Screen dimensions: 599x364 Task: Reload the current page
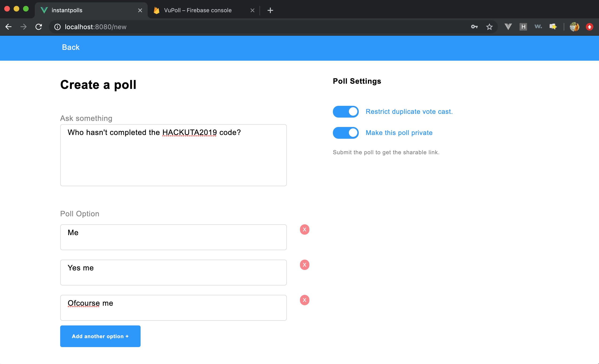39,27
